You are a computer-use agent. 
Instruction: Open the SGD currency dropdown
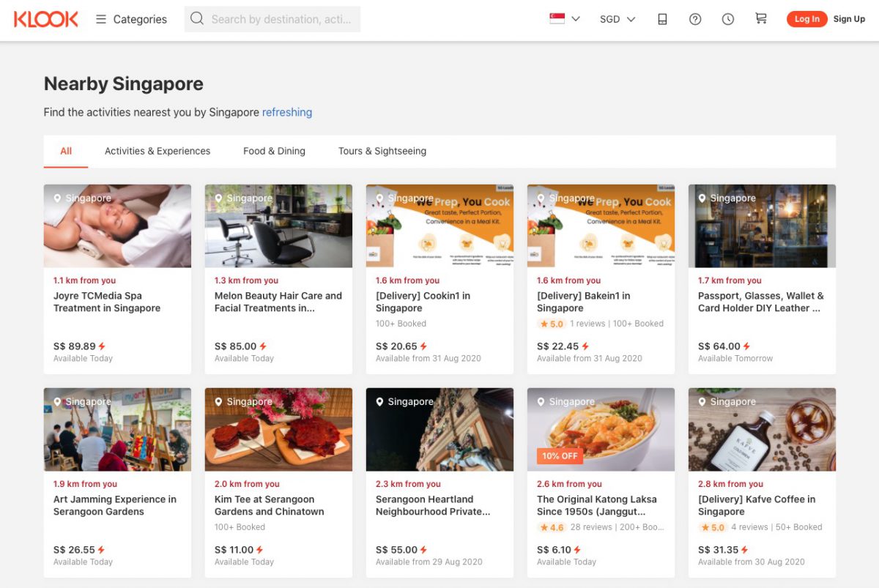click(x=613, y=19)
